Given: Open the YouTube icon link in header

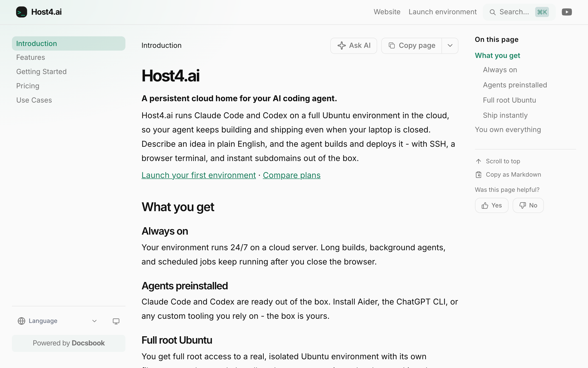Looking at the screenshot, I should [x=567, y=12].
